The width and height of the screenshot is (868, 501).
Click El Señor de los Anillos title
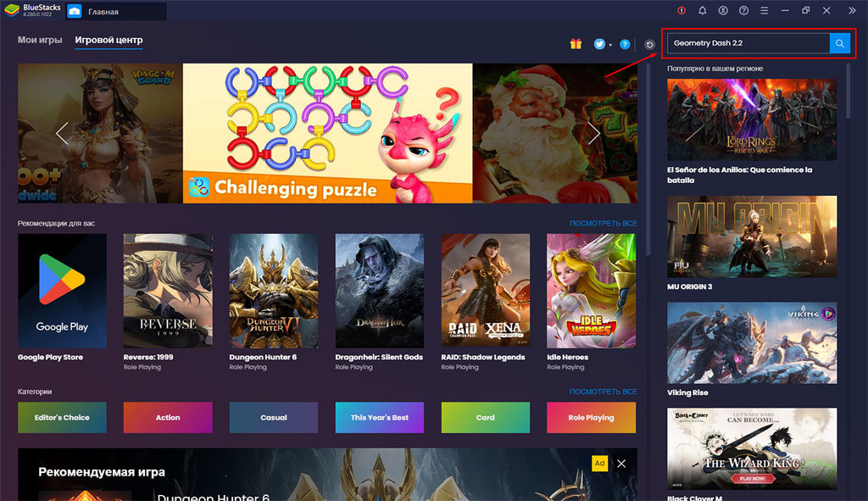pos(739,175)
